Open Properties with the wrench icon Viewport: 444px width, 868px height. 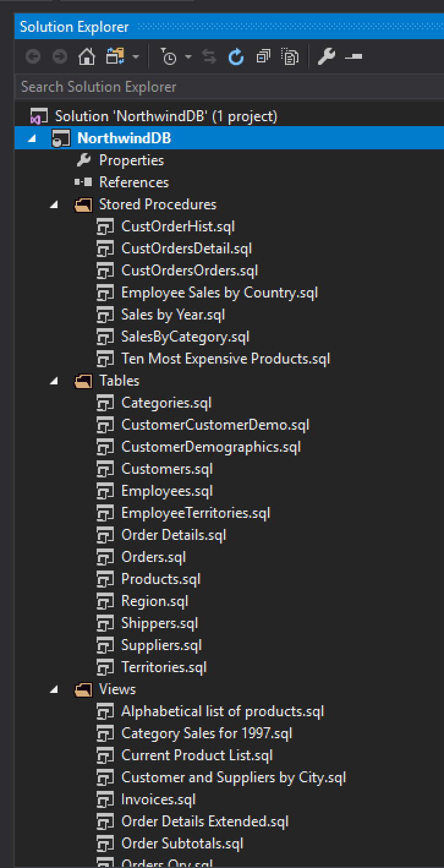327,57
